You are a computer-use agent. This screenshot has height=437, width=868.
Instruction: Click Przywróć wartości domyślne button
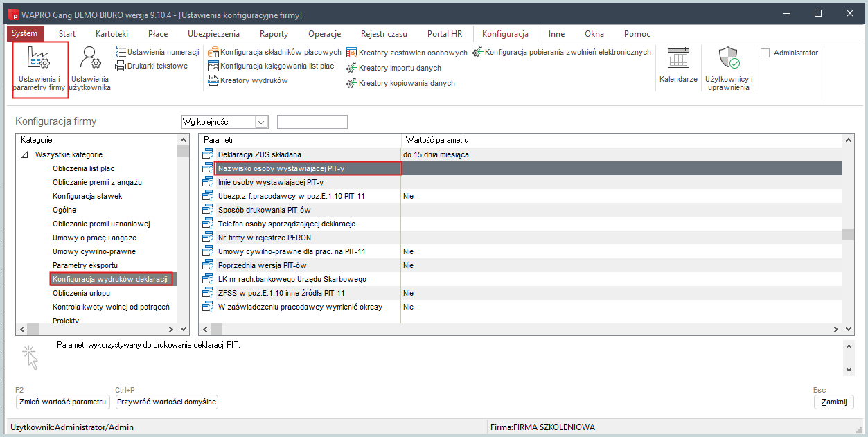click(x=166, y=402)
